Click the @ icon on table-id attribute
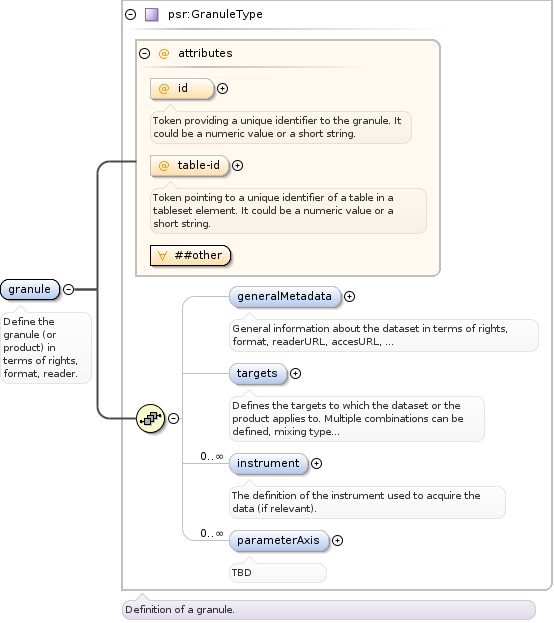The image size is (554, 623). 164,165
